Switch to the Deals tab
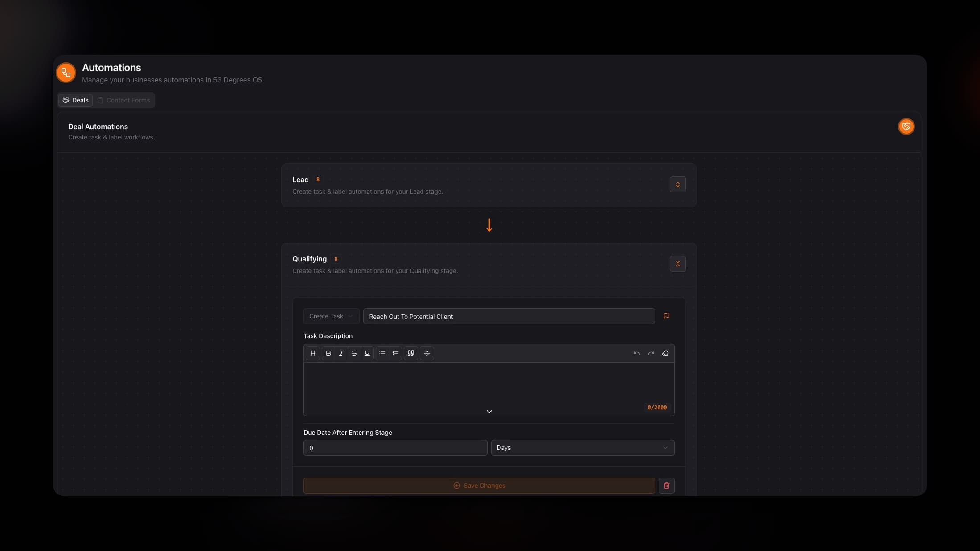Screen dimensions: 980x551 tap(75, 100)
